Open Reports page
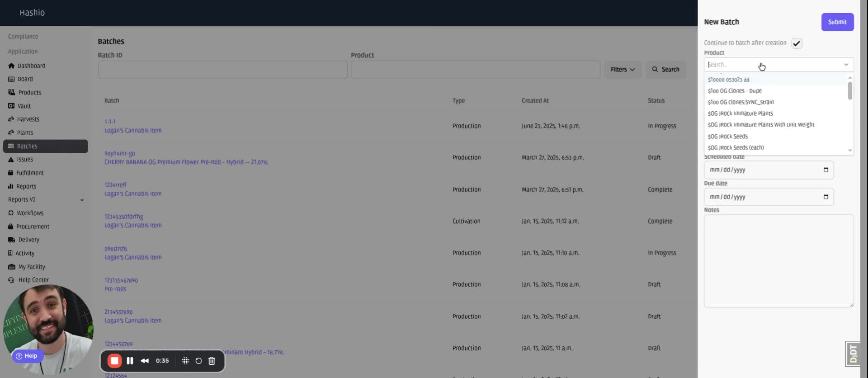Viewport: 868px width, 378px height. [x=22, y=186]
